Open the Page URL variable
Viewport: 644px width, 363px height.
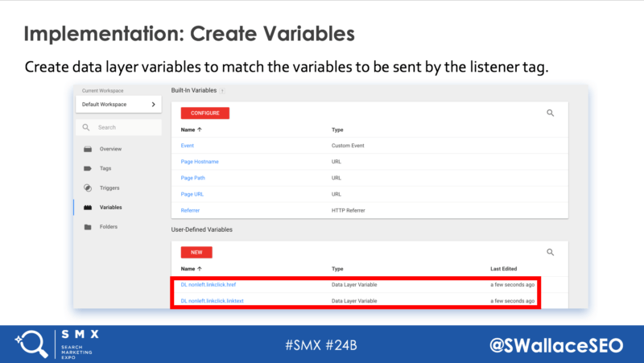192,194
